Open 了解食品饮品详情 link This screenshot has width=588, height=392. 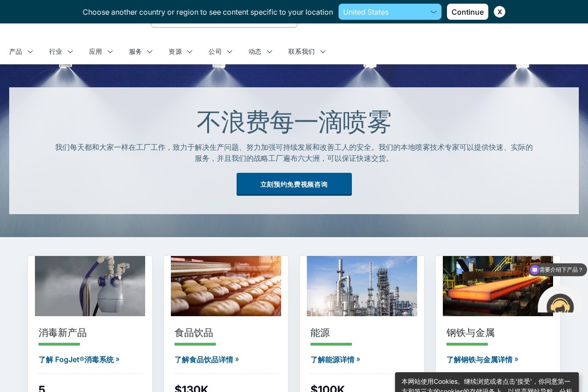tap(207, 359)
